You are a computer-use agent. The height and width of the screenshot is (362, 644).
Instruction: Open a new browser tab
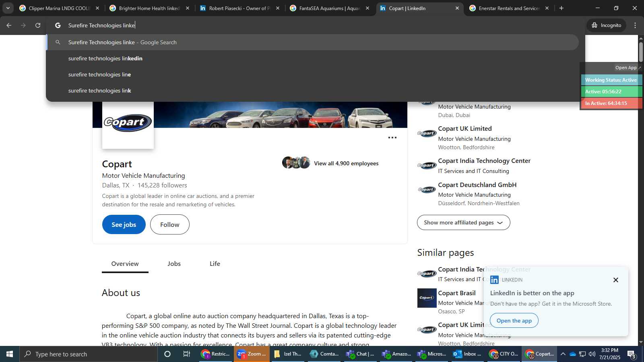[561, 8]
